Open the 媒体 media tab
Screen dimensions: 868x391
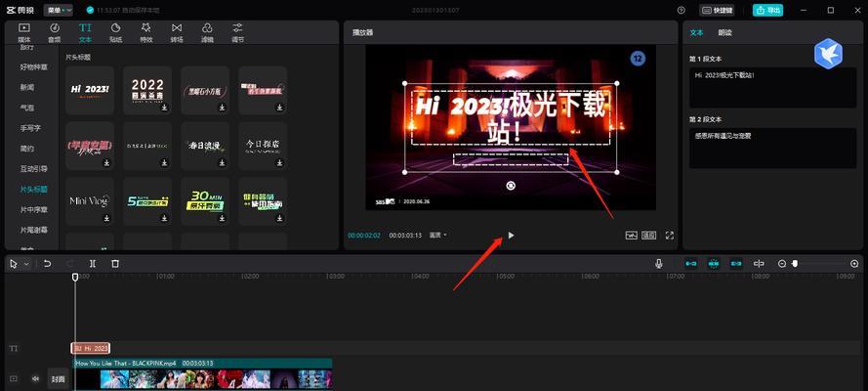pyautogui.click(x=23, y=32)
